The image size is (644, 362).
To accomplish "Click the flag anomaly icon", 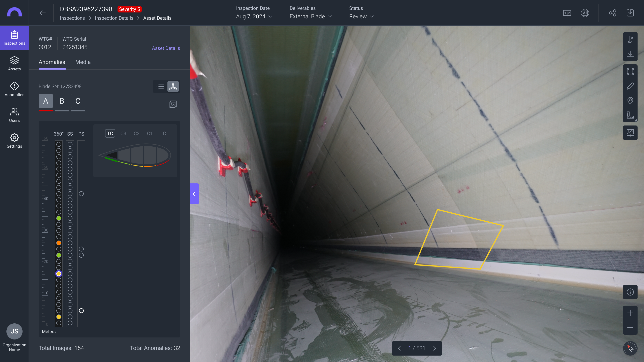I will [x=630, y=39].
